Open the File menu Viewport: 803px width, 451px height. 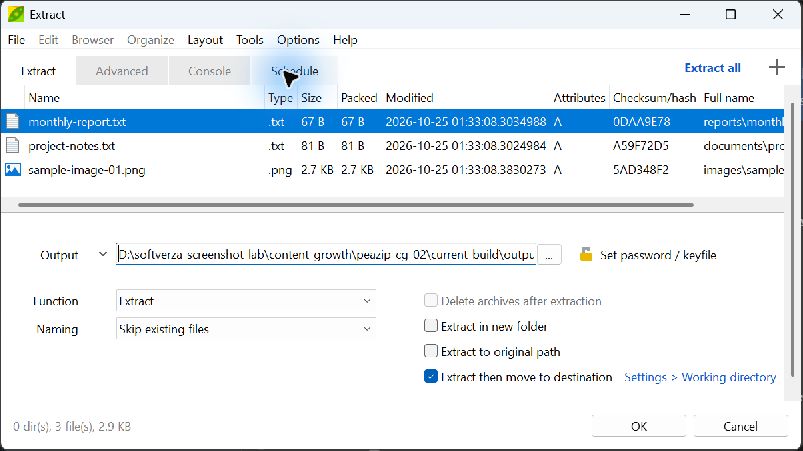16,40
